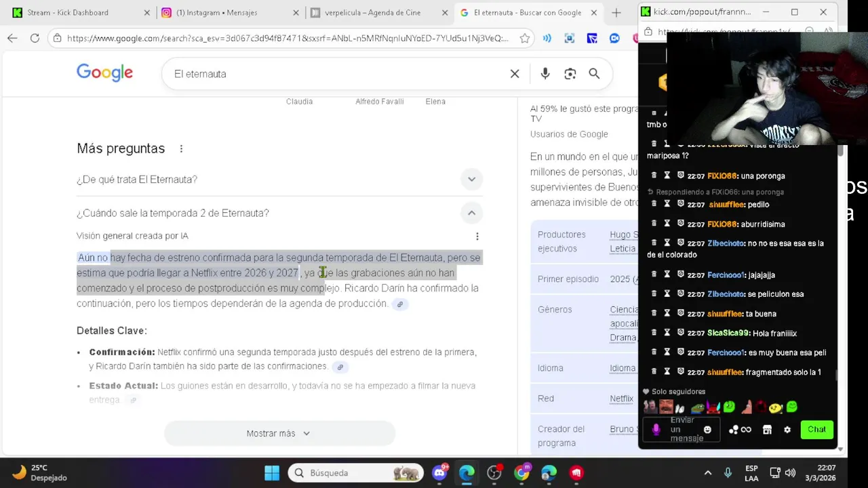Send message with green Chat button
868x488 pixels.
[x=816, y=430]
